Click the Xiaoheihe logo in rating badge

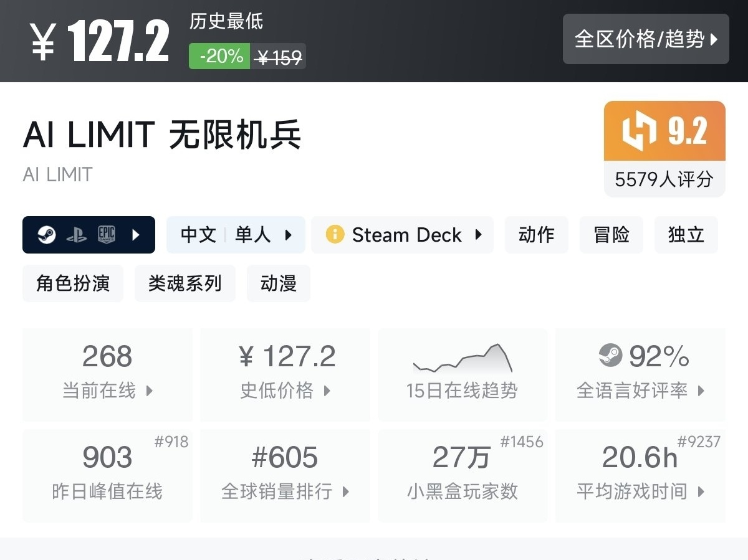639,131
